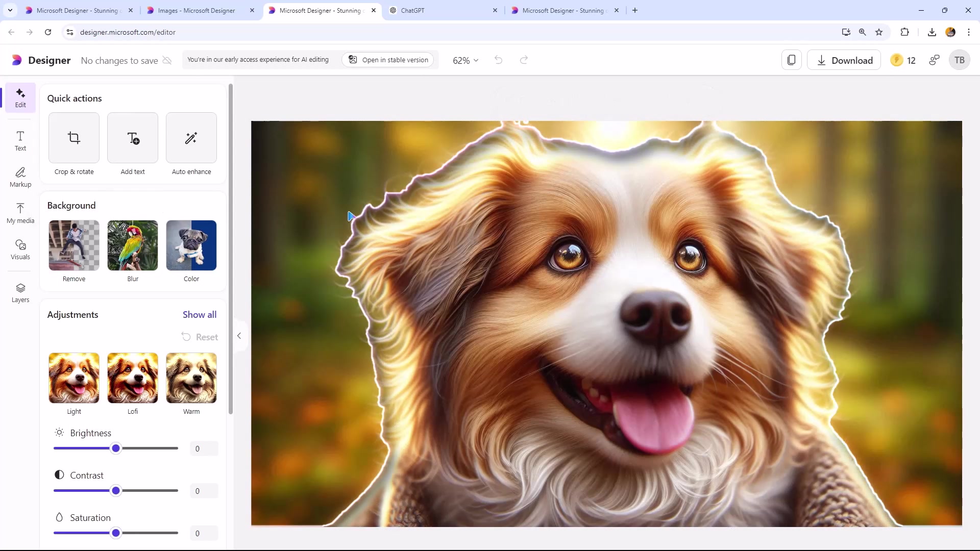Select Crop & rotate quick action
Screen dimensions: 980x551
point(74,138)
